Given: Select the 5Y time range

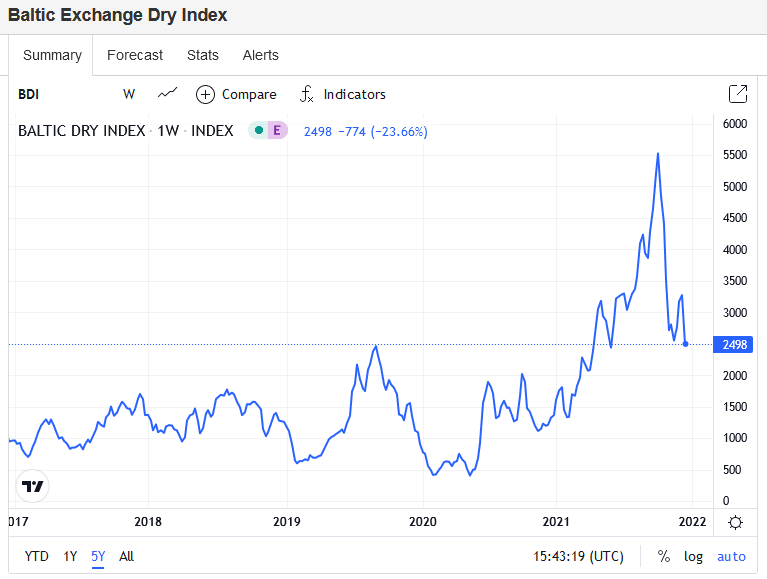Looking at the screenshot, I should point(98,556).
